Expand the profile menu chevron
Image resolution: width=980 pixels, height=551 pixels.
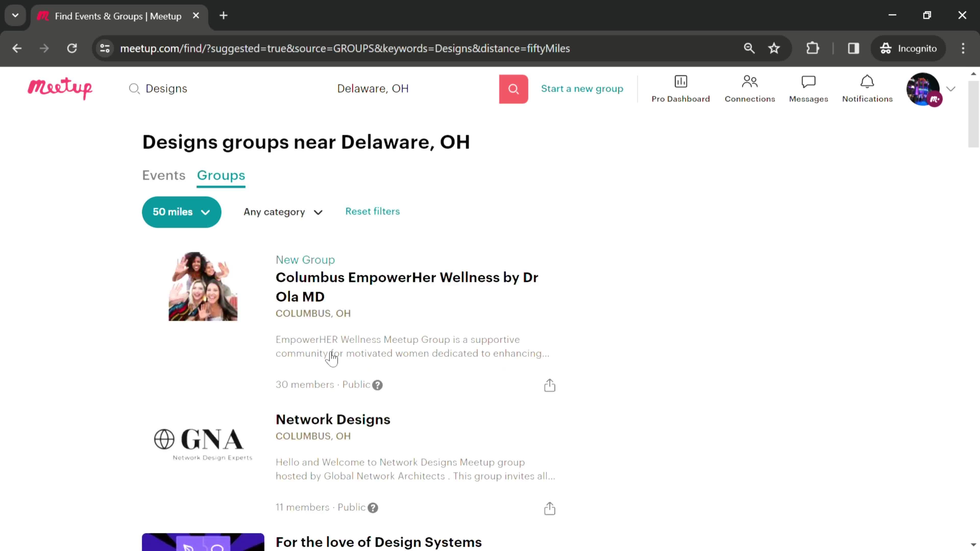[x=951, y=89]
